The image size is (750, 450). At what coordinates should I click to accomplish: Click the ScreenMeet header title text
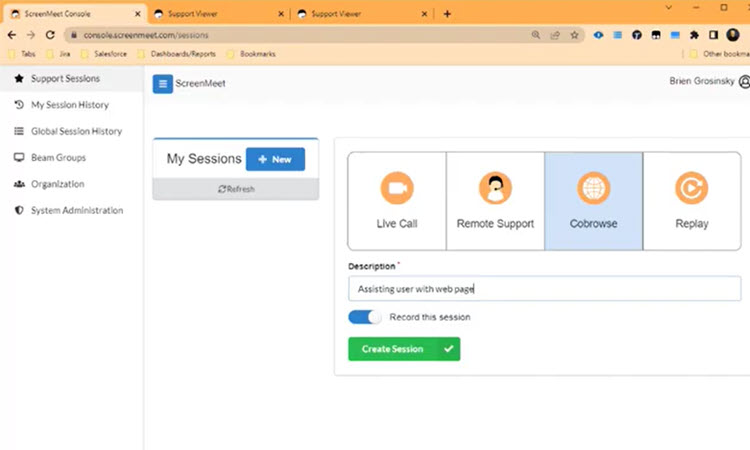(200, 83)
